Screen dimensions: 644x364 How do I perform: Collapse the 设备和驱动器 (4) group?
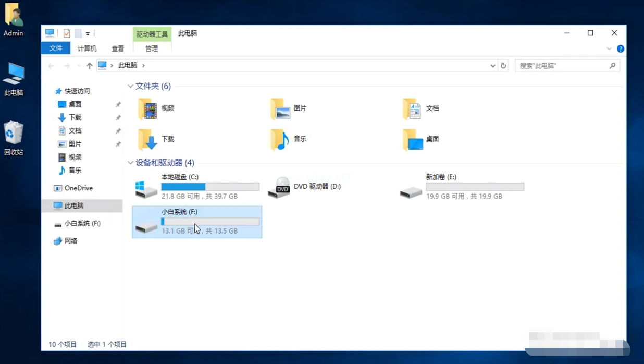(x=130, y=163)
